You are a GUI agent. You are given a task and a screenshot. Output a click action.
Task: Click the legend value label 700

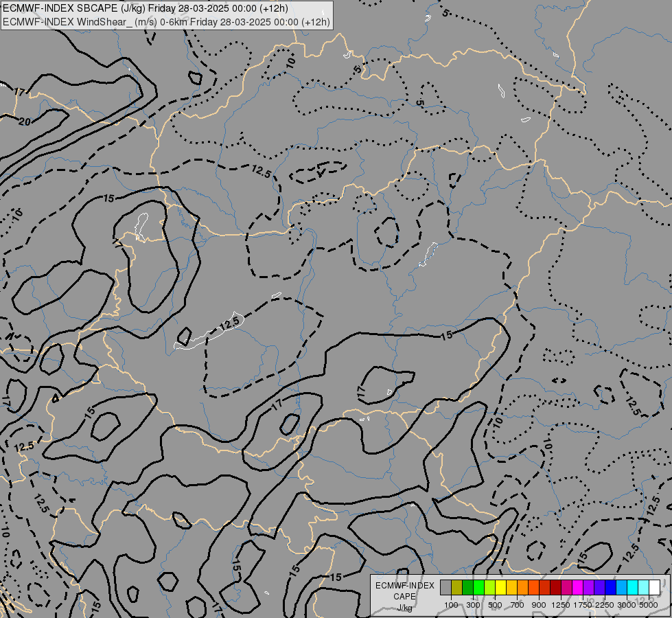pos(518,605)
